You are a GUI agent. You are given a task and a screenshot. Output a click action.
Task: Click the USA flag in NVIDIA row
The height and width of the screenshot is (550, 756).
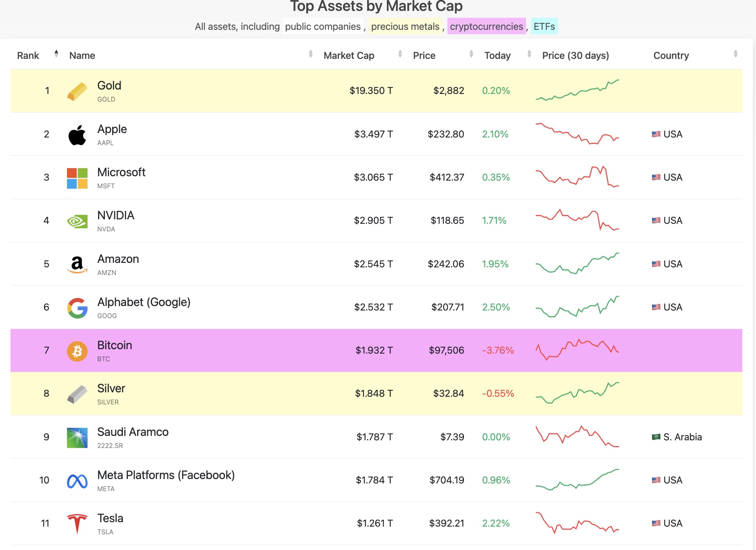(656, 220)
